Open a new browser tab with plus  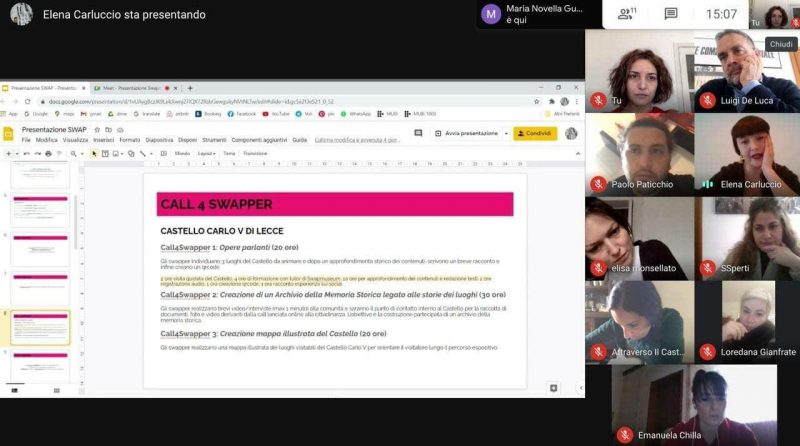click(x=190, y=88)
